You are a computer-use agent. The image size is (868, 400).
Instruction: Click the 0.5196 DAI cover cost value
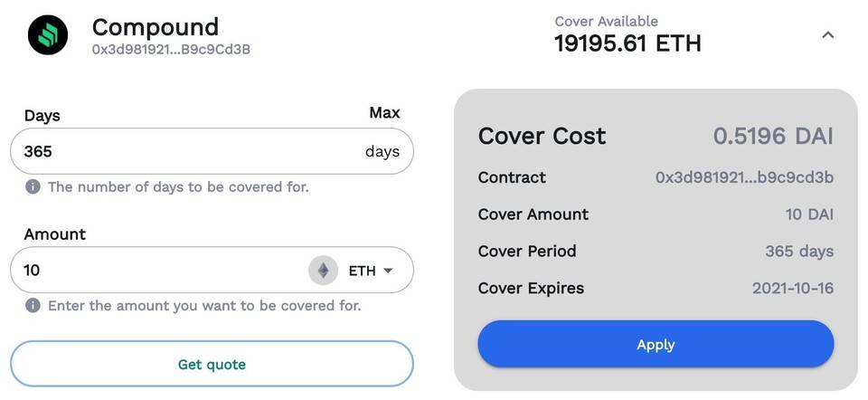pos(773,137)
